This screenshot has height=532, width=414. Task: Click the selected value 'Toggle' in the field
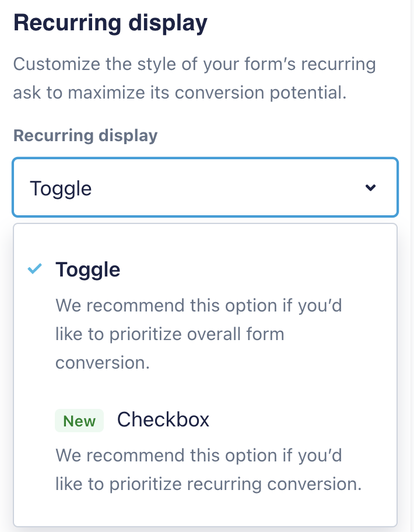tap(61, 188)
